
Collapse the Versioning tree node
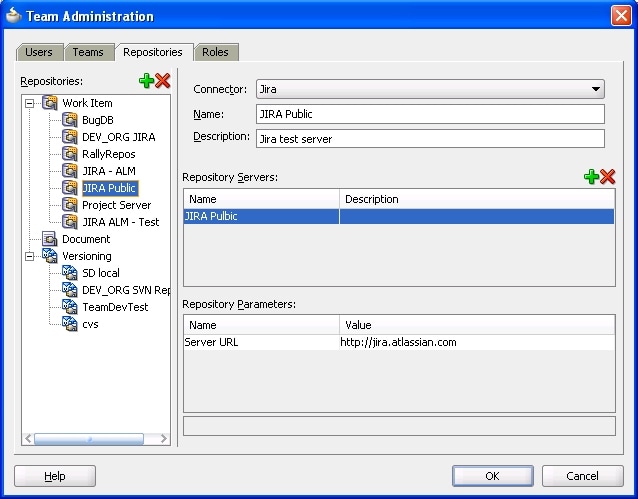29,256
